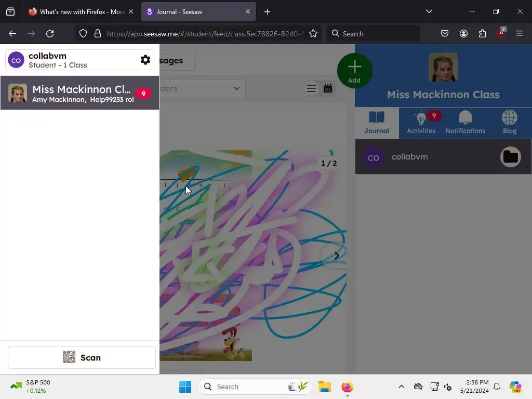Screen dimensions: 532x399
Task: Click the red 9 badge on the class row
Action: [x=143, y=94]
